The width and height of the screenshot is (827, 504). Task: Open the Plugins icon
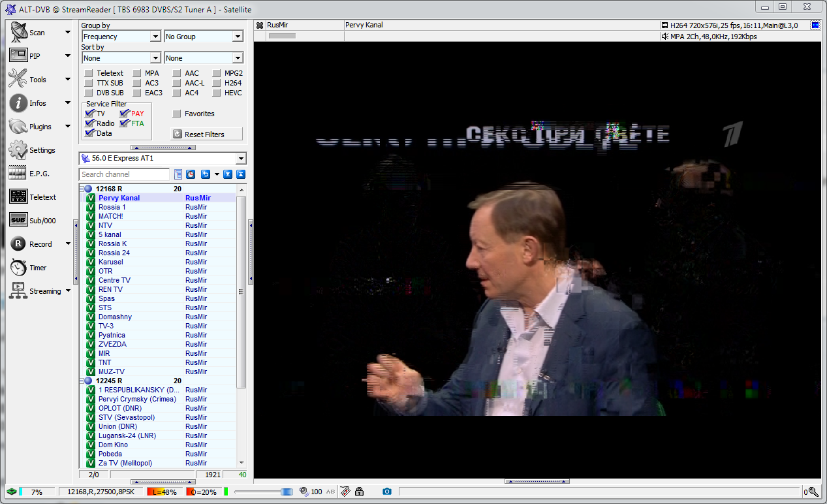(x=18, y=126)
